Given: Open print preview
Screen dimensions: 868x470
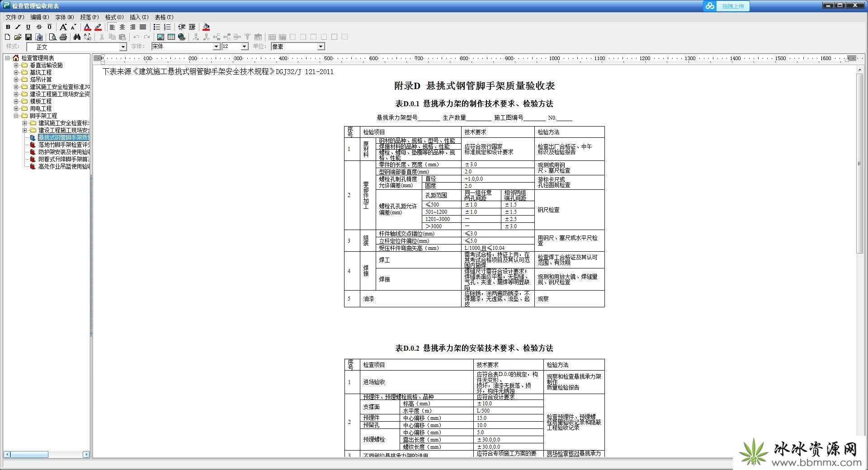Looking at the screenshot, I should pos(53,37).
